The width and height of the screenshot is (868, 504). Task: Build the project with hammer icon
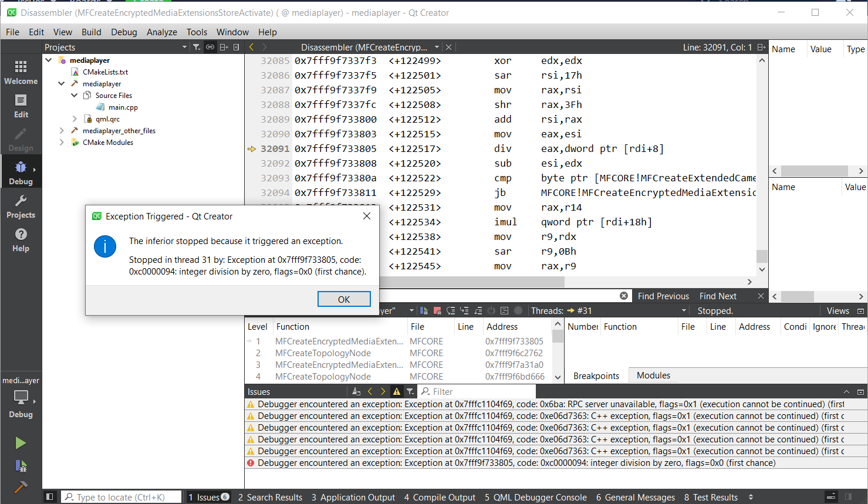(x=21, y=487)
